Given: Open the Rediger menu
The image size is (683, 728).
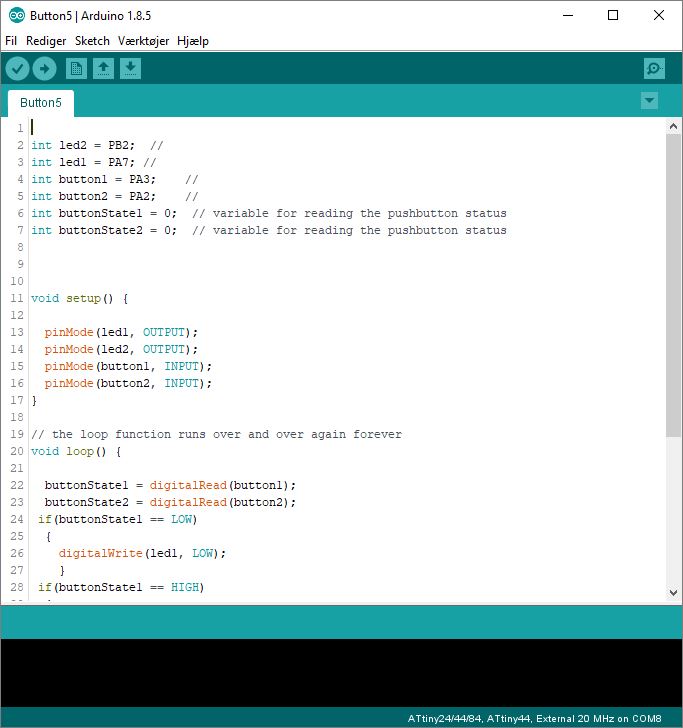Looking at the screenshot, I should pos(46,41).
